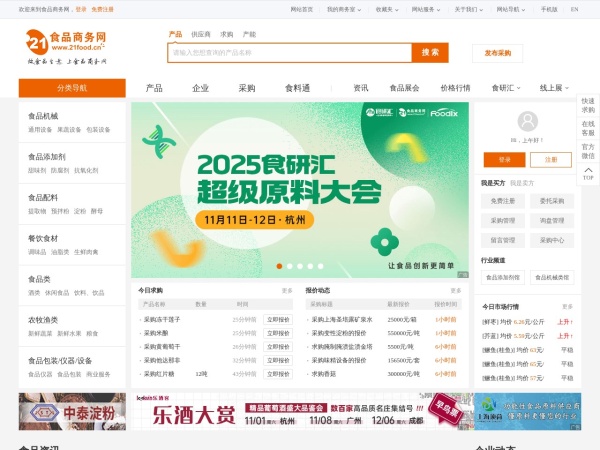Image resolution: width=600 pixels, height=450 pixels.
Task: Open 食品展会 in the main navigation
Action: click(404, 88)
